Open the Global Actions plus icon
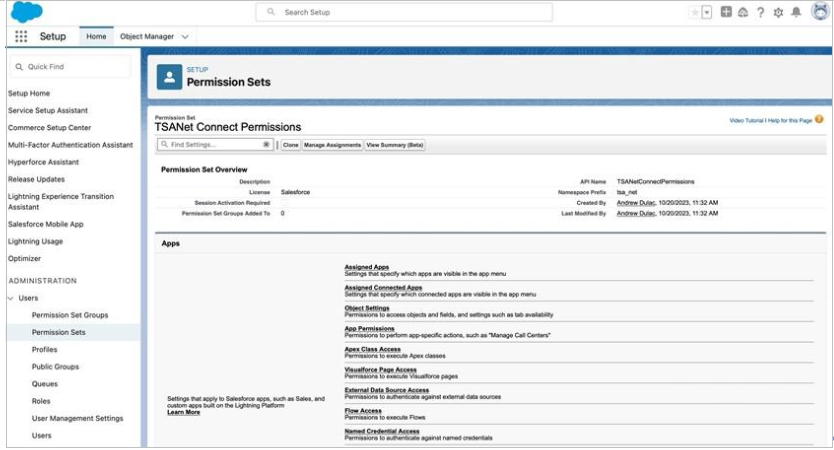 click(726, 12)
